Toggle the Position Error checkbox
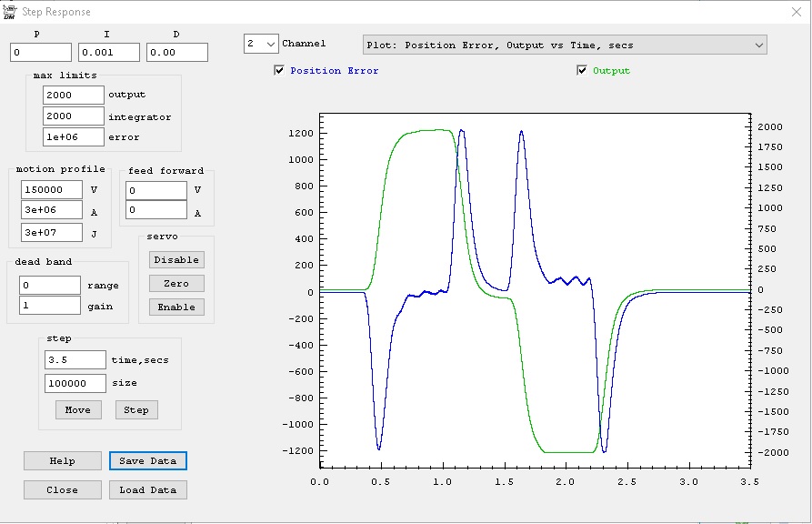The height and width of the screenshot is (524, 812). [x=279, y=71]
